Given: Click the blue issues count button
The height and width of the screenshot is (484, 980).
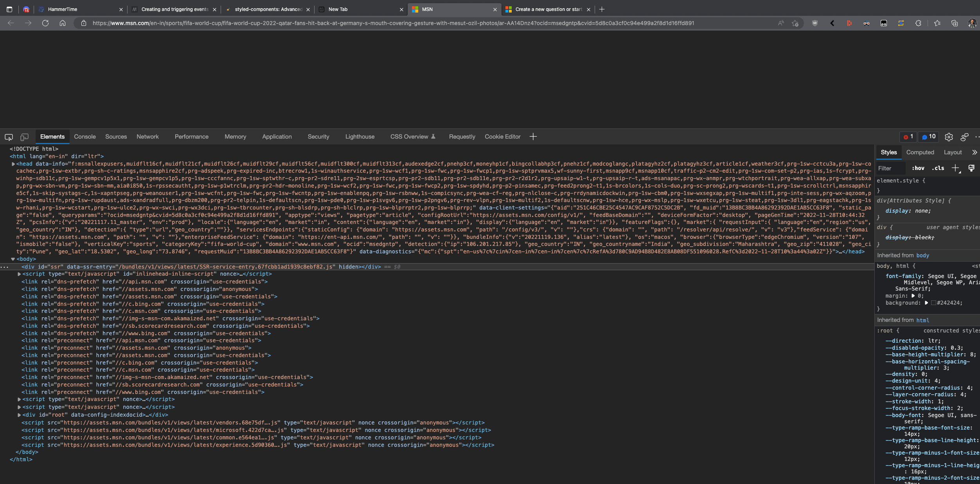Looking at the screenshot, I should pos(928,137).
